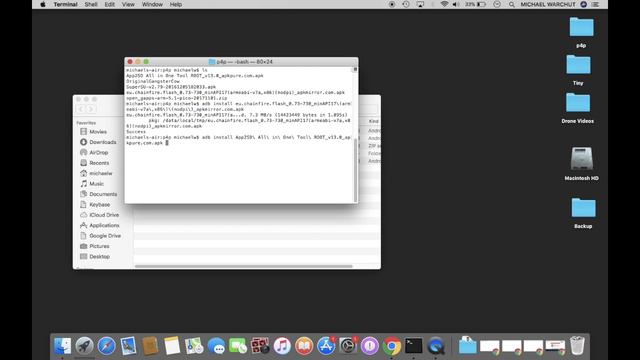Click Finder window forward arrow button

91,109
